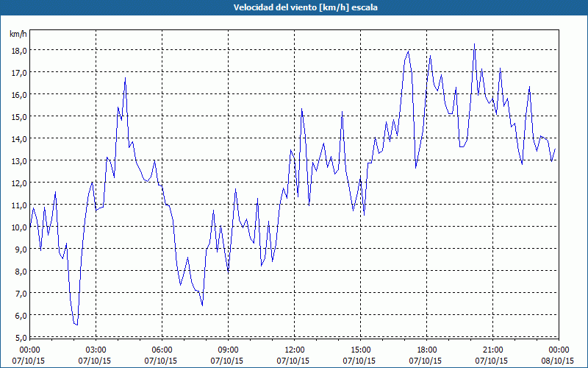The image size is (588, 368).
Task: Click the '8,0' vertical axis value
Action: (21, 271)
